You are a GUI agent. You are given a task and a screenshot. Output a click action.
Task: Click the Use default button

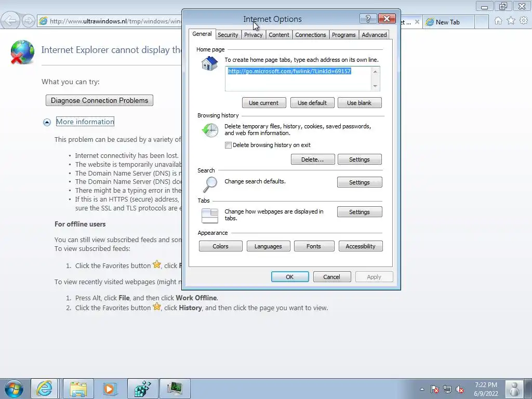tap(312, 103)
